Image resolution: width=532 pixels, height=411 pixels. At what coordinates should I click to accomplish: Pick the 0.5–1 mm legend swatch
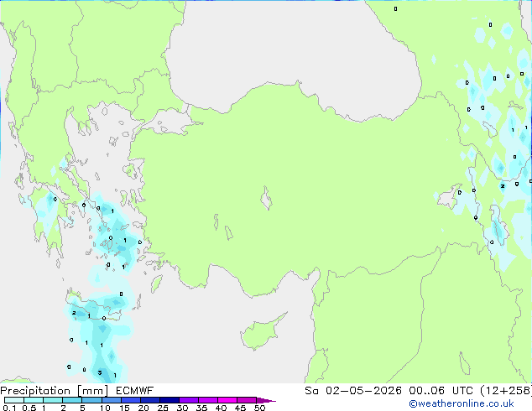tap(34, 400)
